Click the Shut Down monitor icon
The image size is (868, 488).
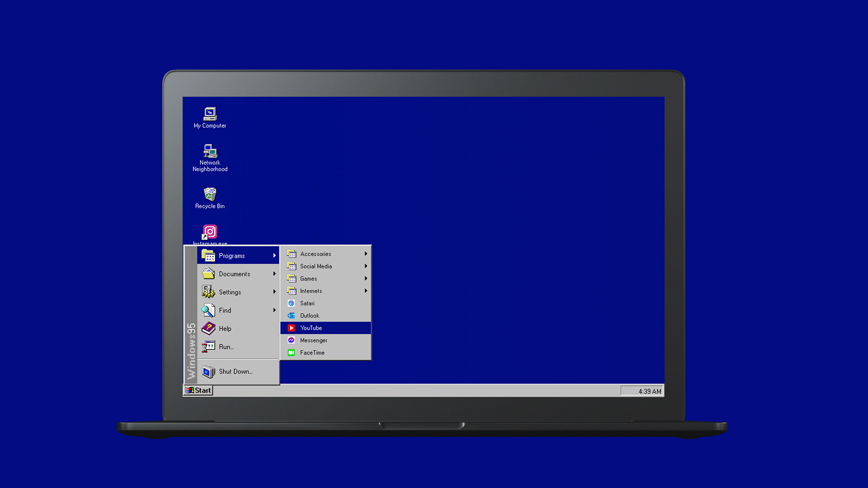[x=208, y=371]
